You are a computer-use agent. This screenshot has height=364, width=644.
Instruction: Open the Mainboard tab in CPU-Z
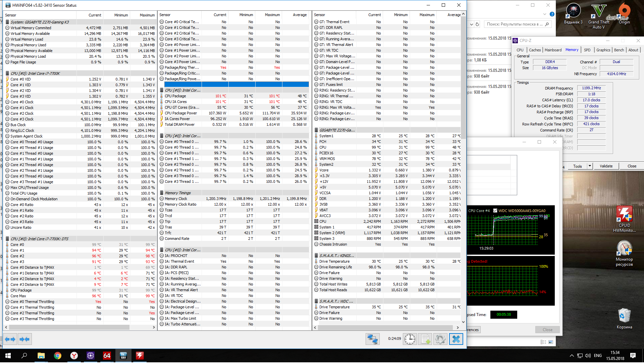[x=553, y=50]
